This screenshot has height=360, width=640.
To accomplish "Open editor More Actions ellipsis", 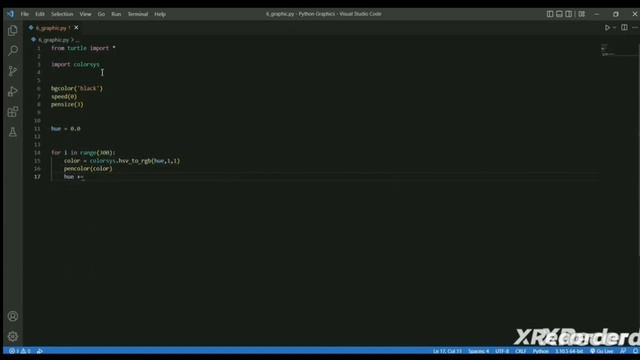I will [x=635, y=28].
